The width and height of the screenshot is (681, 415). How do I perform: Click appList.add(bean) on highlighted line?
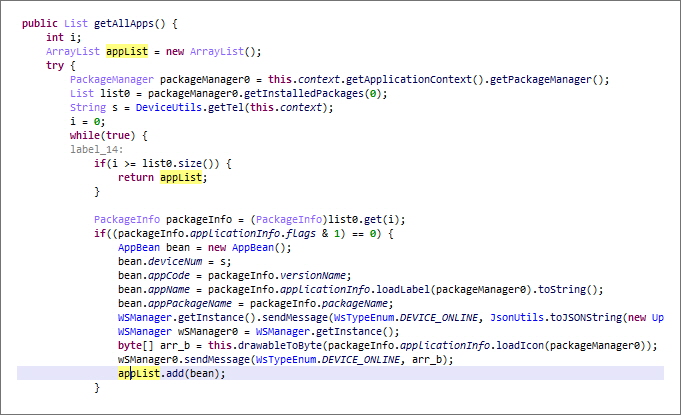172,373
